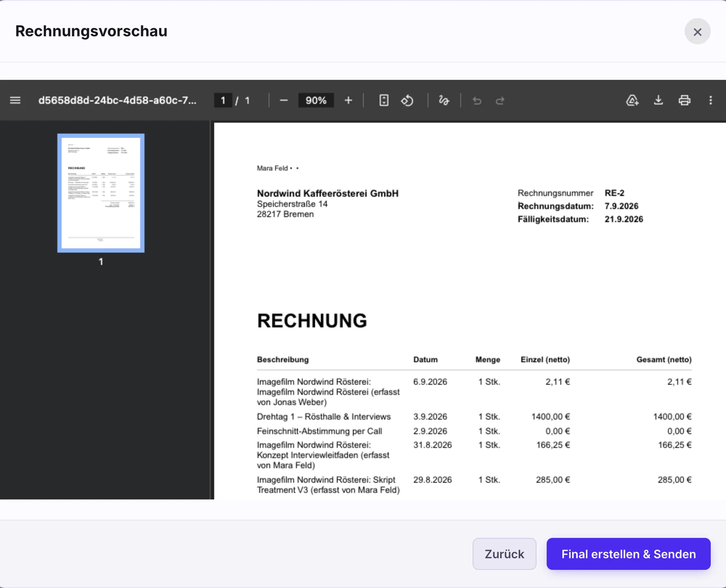Click Final erstellen & Senden

click(628, 554)
